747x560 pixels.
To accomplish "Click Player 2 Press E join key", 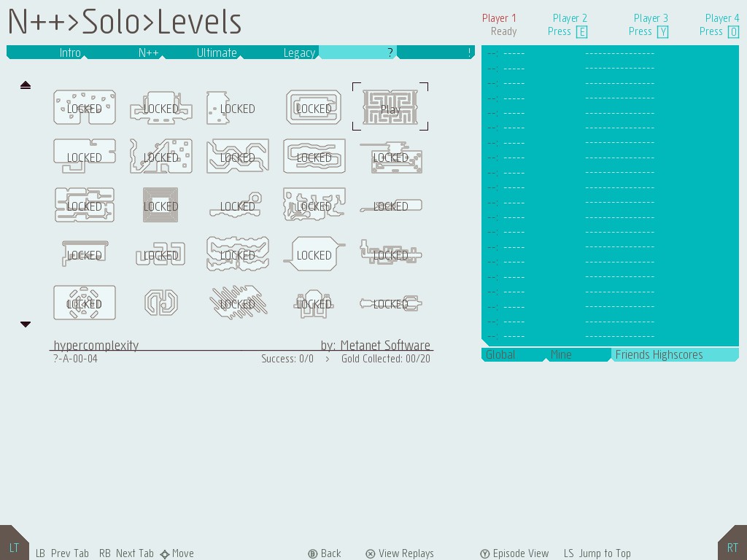I will click(x=581, y=32).
